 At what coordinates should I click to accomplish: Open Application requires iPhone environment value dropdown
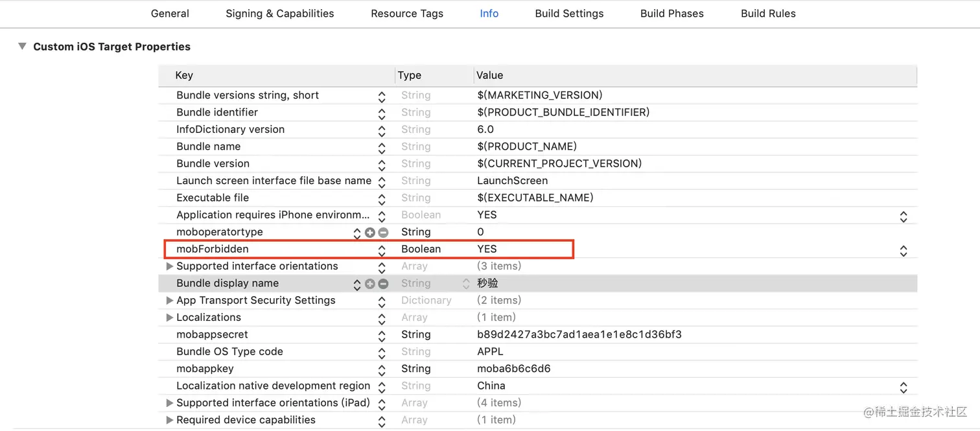point(903,216)
